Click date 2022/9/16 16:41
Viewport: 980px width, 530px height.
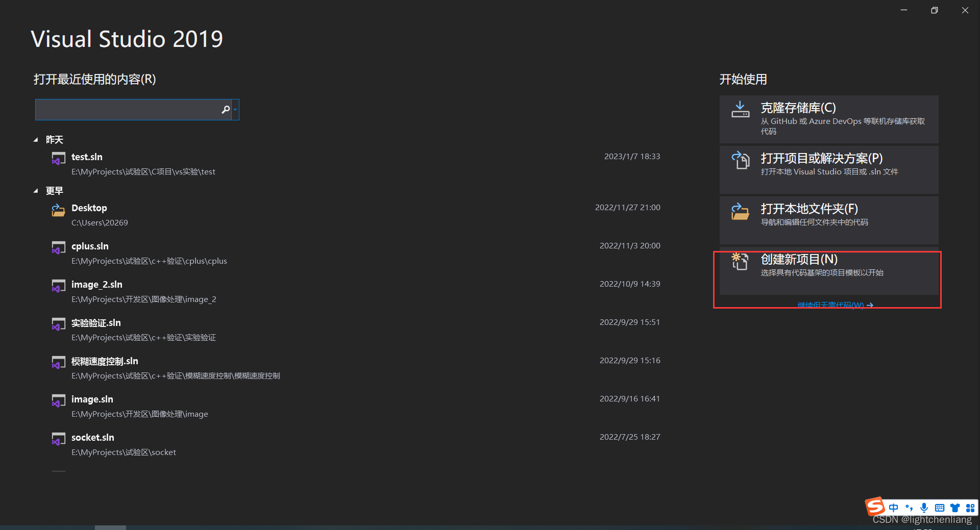[630, 399]
